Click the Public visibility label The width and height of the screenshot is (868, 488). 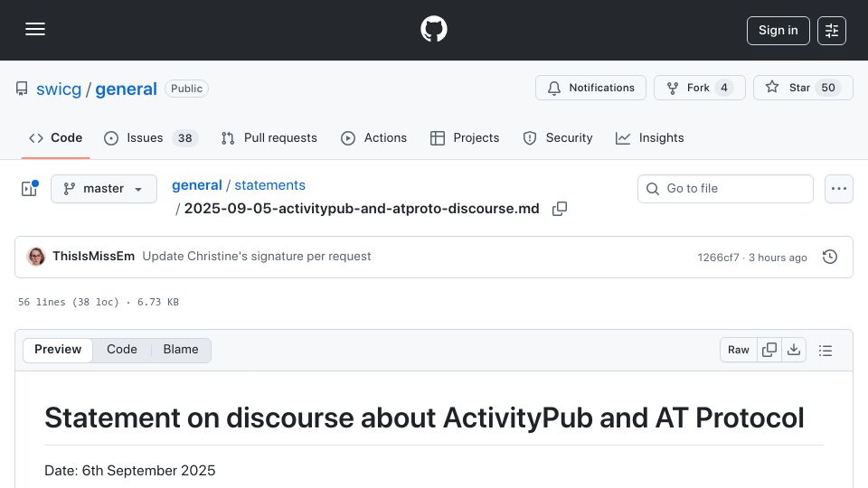[186, 89]
